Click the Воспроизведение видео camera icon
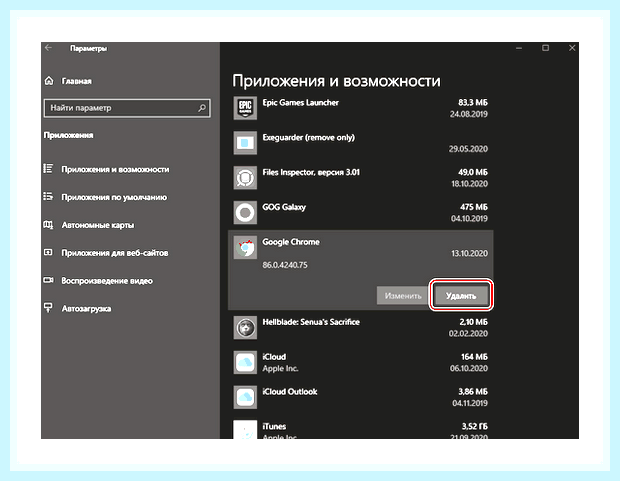 pos(48,280)
